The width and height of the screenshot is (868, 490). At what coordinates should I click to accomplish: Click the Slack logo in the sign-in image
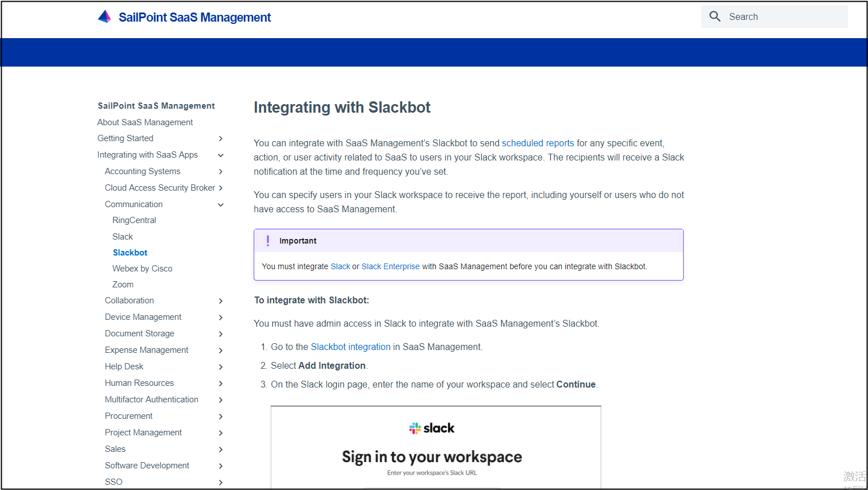432,428
